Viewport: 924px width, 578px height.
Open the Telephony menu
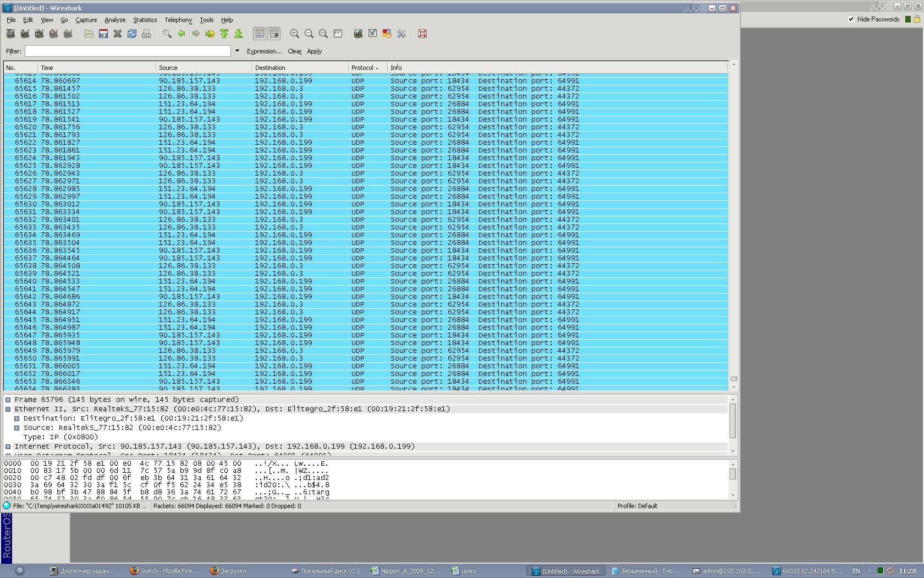178,20
